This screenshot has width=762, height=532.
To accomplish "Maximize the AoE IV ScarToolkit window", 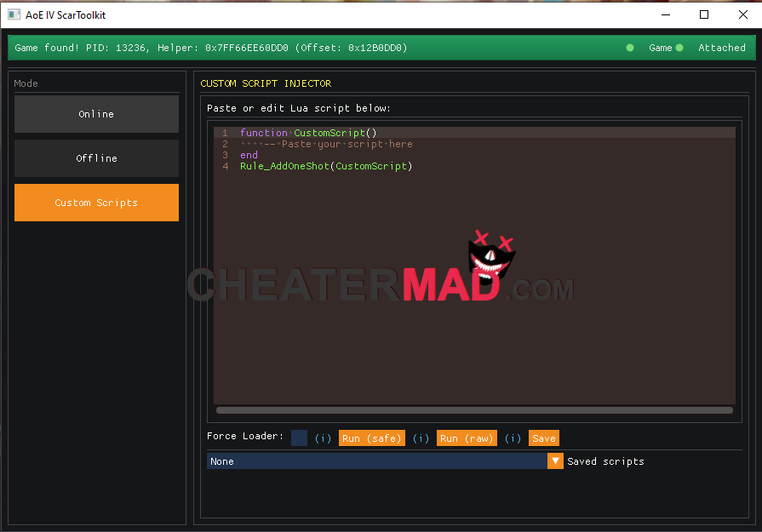I will (704, 14).
